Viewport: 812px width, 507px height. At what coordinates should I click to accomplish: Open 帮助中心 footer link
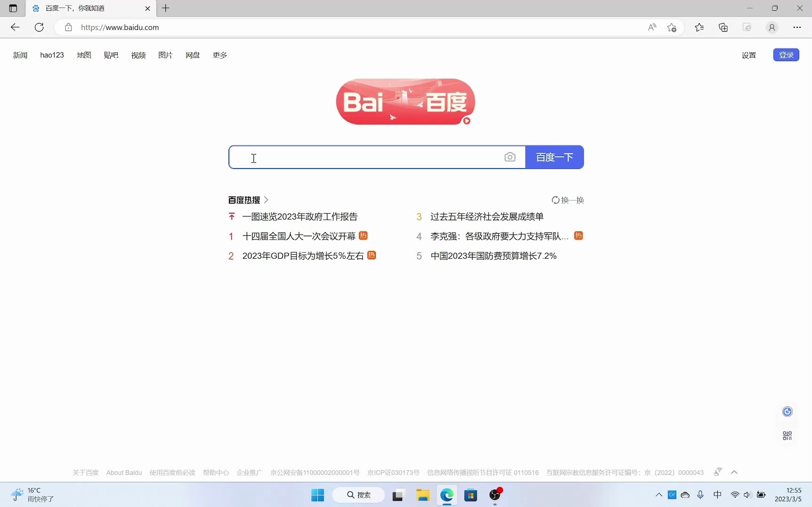[x=216, y=473]
